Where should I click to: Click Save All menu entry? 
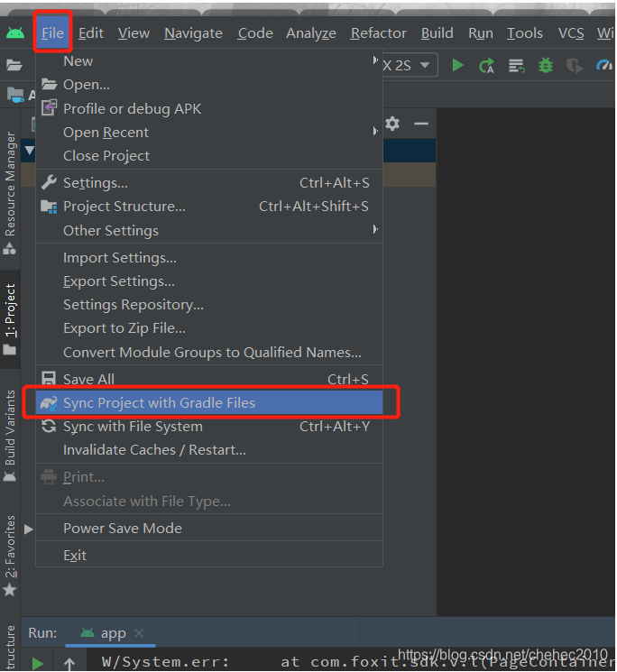[x=209, y=379]
